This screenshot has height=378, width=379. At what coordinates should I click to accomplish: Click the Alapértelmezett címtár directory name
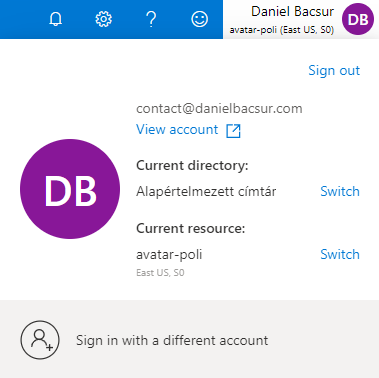[206, 192]
